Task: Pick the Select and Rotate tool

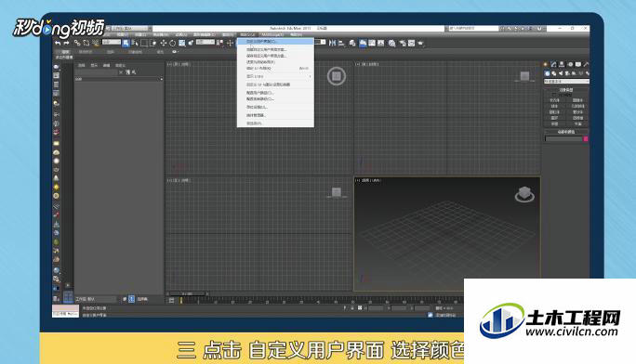Action: (172, 43)
